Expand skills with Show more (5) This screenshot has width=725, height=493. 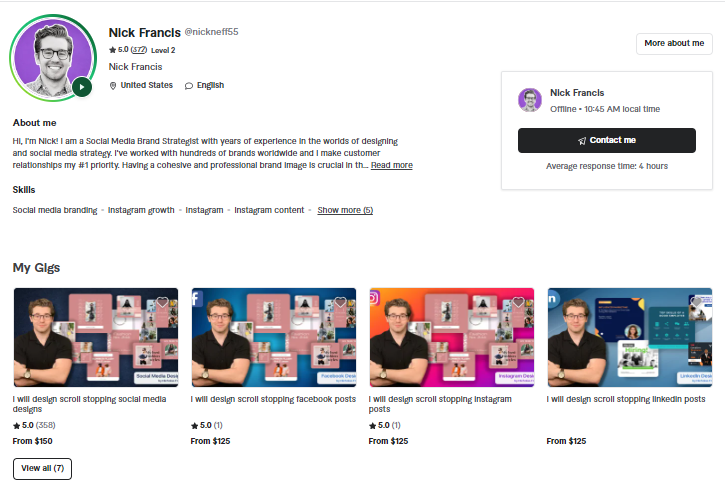(x=345, y=210)
